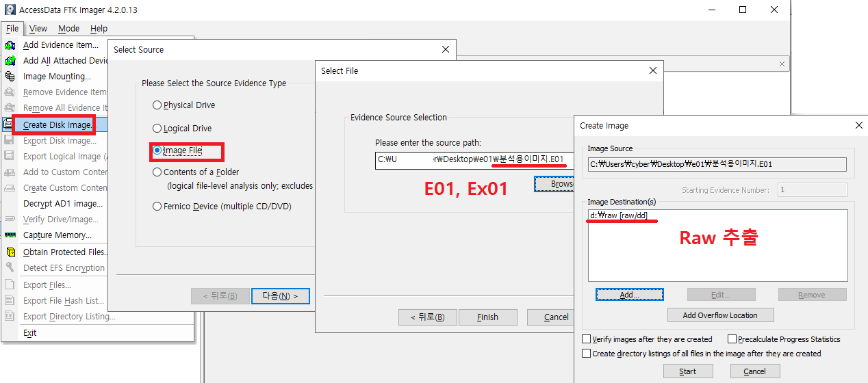Click the Obtain Protected Files icon
This screenshot has height=383, width=868.
pos(10,252)
